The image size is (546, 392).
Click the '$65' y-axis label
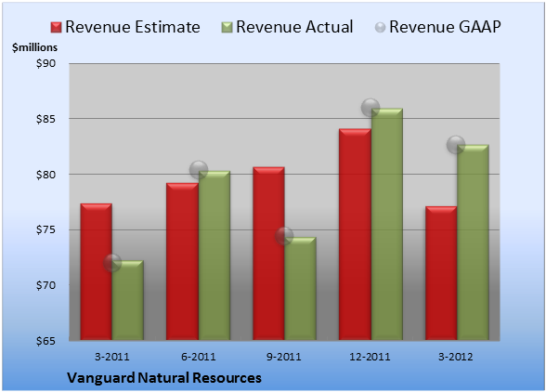[x=45, y=341]
